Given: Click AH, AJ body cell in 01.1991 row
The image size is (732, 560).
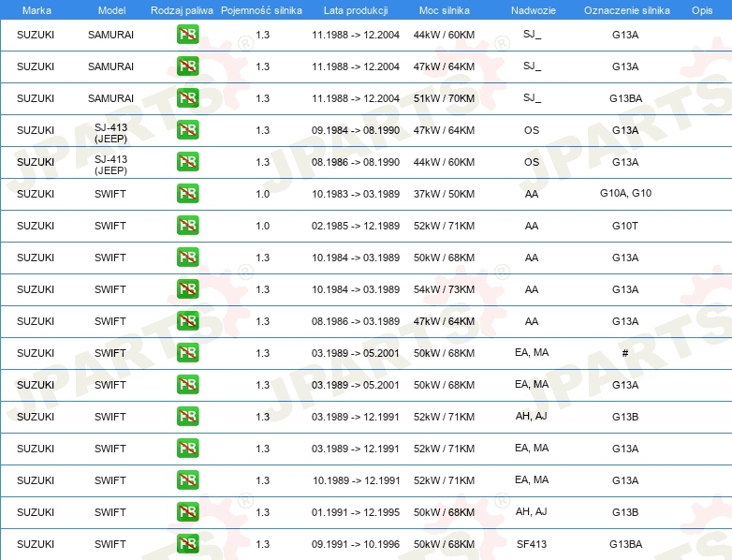Looking at the screenshot, I should (532, 511).
